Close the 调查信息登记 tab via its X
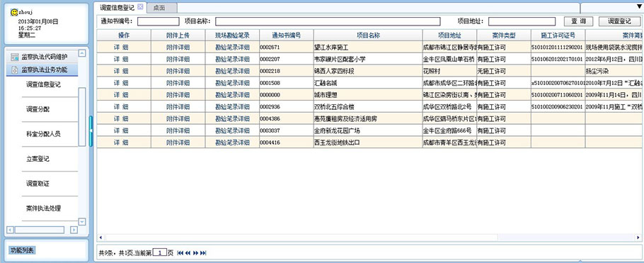Viewport: 644px width, 263px height. point(140,6)
